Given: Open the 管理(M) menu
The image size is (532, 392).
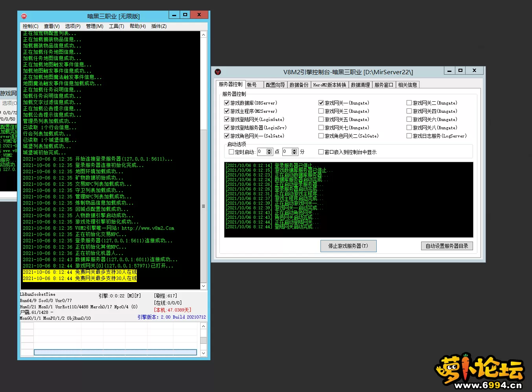Looking at the screenshot, I should tap(94, 26).
